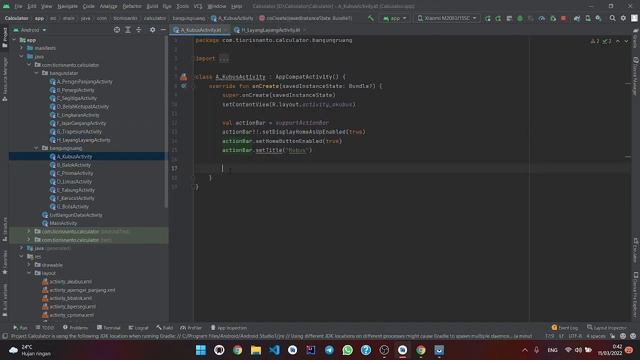Open the Event Log button
The height and width of the screenshot is (360, 640).
(x=565, y=327)
